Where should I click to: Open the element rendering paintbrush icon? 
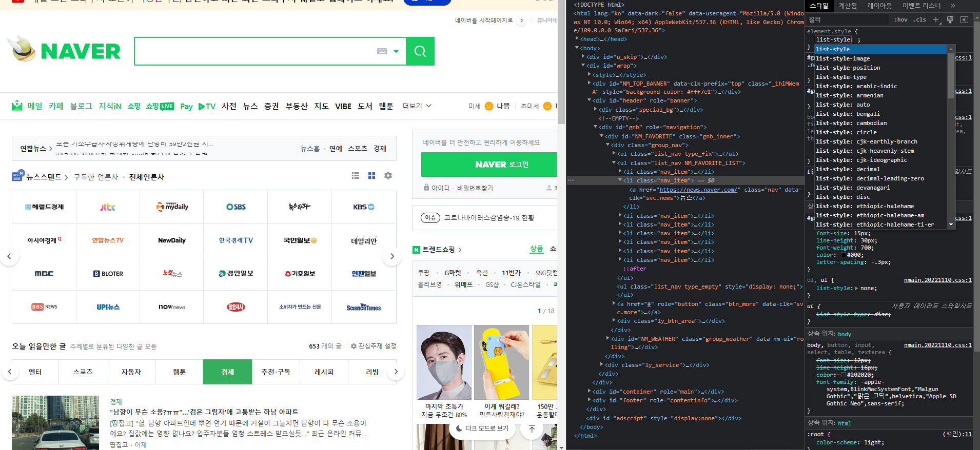point(950,19)
